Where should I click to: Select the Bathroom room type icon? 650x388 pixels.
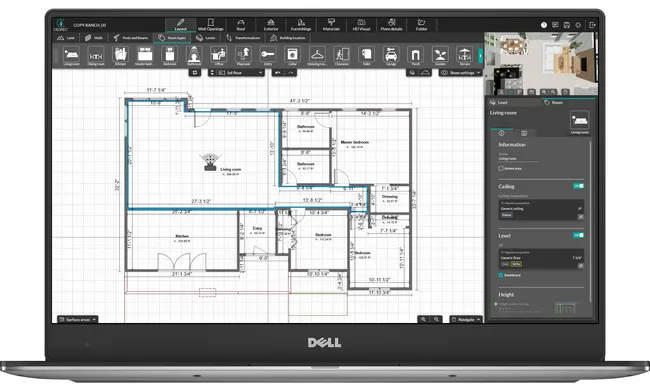point(194,54)
